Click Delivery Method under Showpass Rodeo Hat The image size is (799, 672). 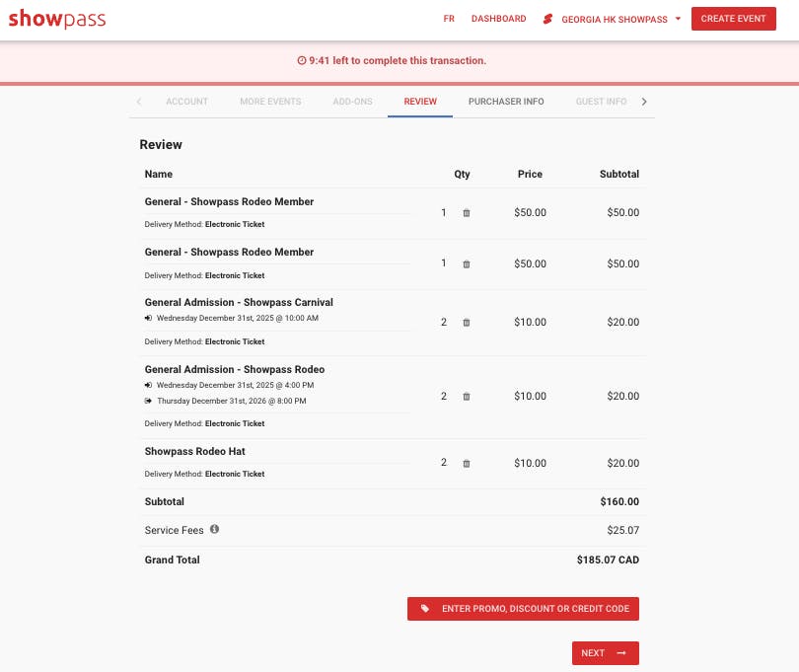204,475
